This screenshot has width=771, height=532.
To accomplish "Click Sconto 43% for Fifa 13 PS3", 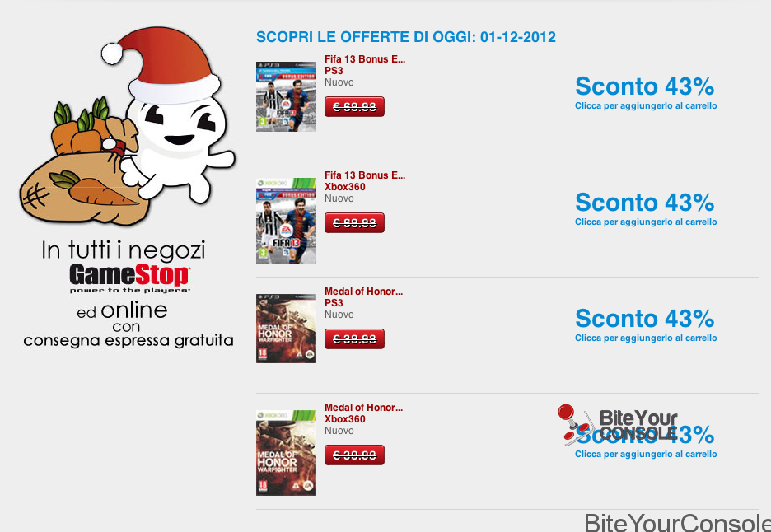I will (x=645, y=86).
